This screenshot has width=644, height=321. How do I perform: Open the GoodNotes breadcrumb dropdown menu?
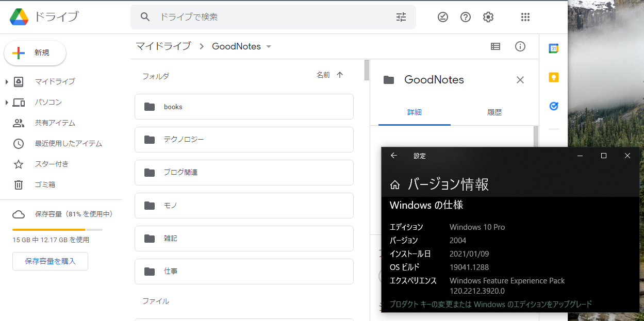point(268,46)
